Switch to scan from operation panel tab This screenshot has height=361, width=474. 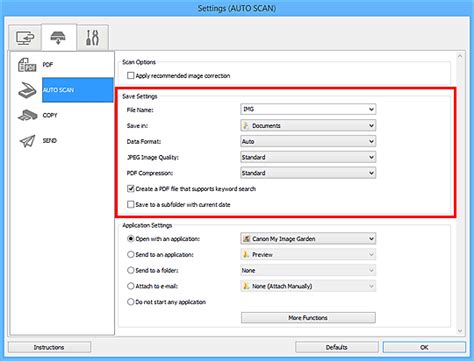point(59,37)
